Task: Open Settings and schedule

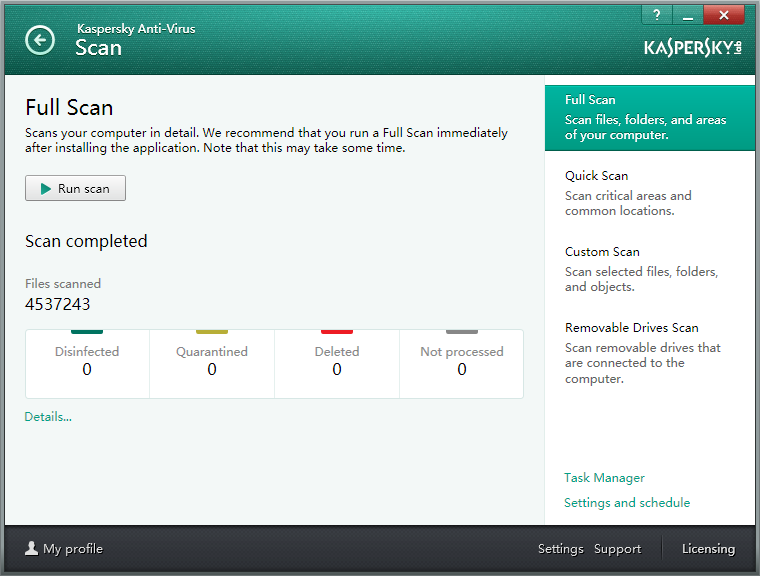Action: (x=626, y=503)
